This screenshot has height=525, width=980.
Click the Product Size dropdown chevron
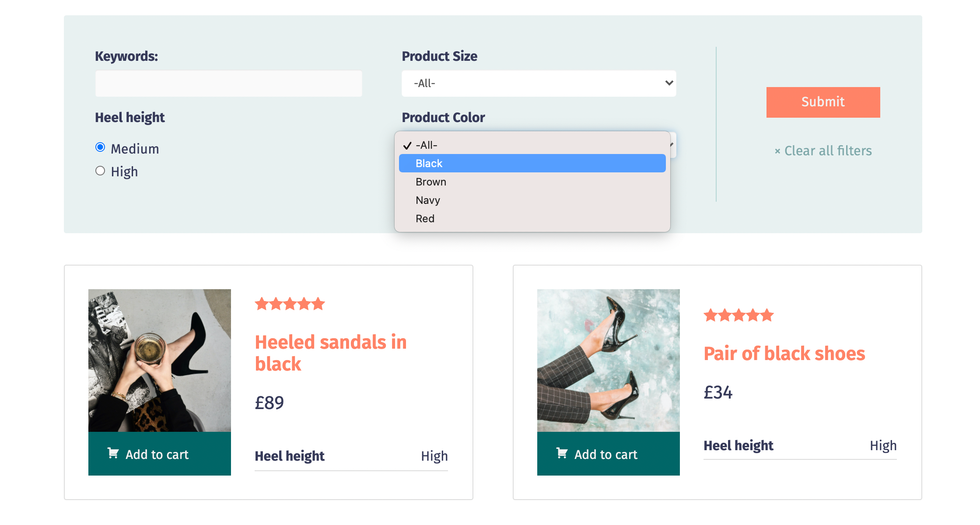(x=668, y=83)
